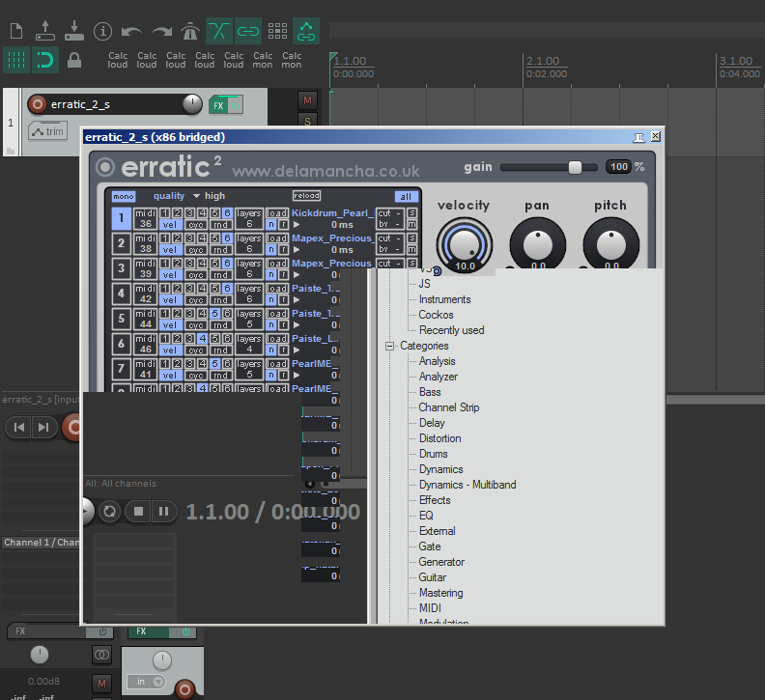This screenshot has height=700, width=765.
Task: Toggle the grid lines icon
Action: tap(16, 60)
